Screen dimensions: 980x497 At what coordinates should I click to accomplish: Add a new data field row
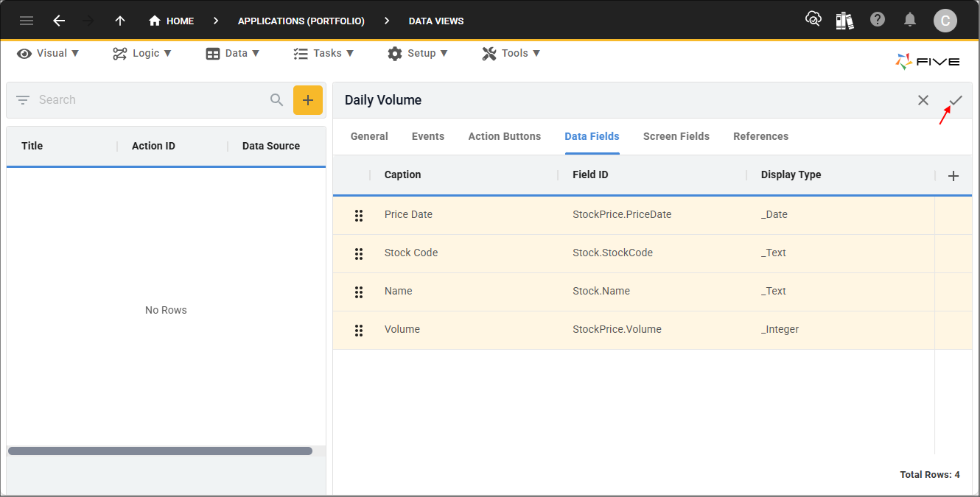coord(953,176)
